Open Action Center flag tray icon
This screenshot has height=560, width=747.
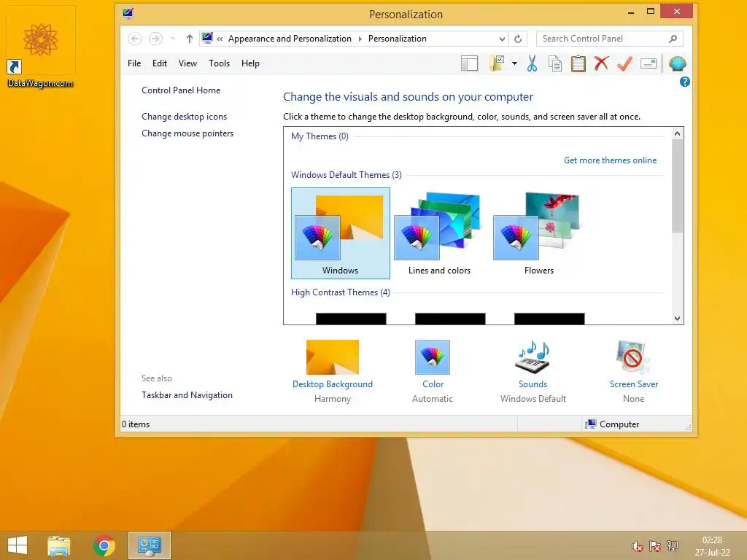click(655, 546)
